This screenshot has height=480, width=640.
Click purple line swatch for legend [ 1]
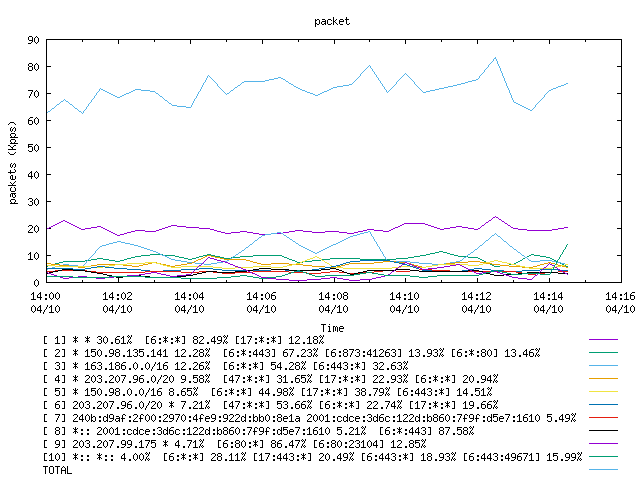coord(603,339)
